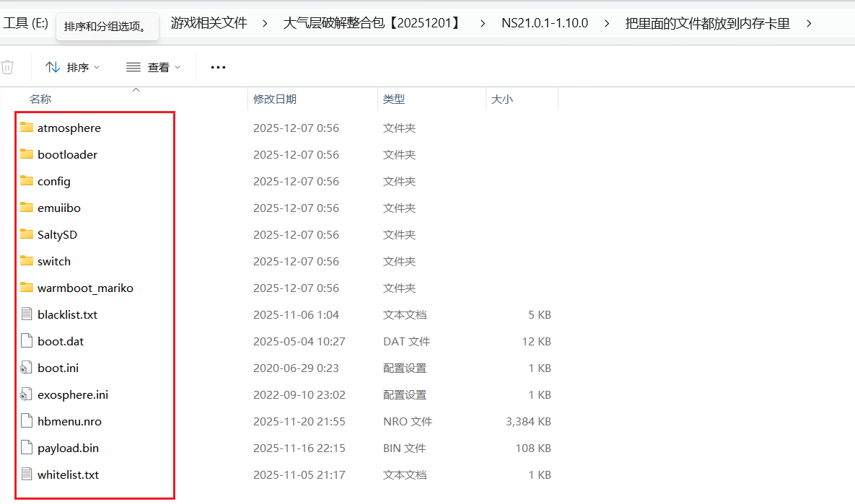Open the three-dots more options menu
855x504 pixels.
tap(218, 67)
